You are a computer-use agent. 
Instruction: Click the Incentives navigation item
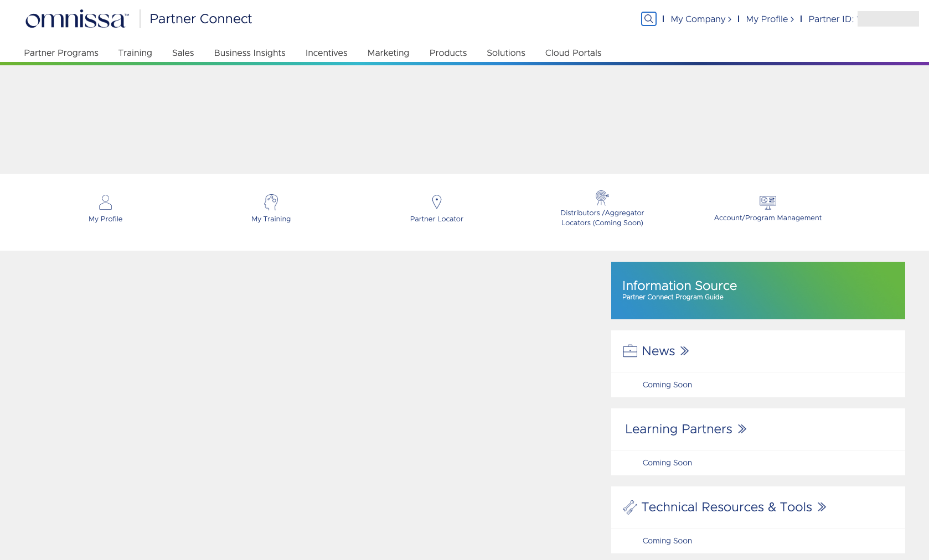pos(326,53)
